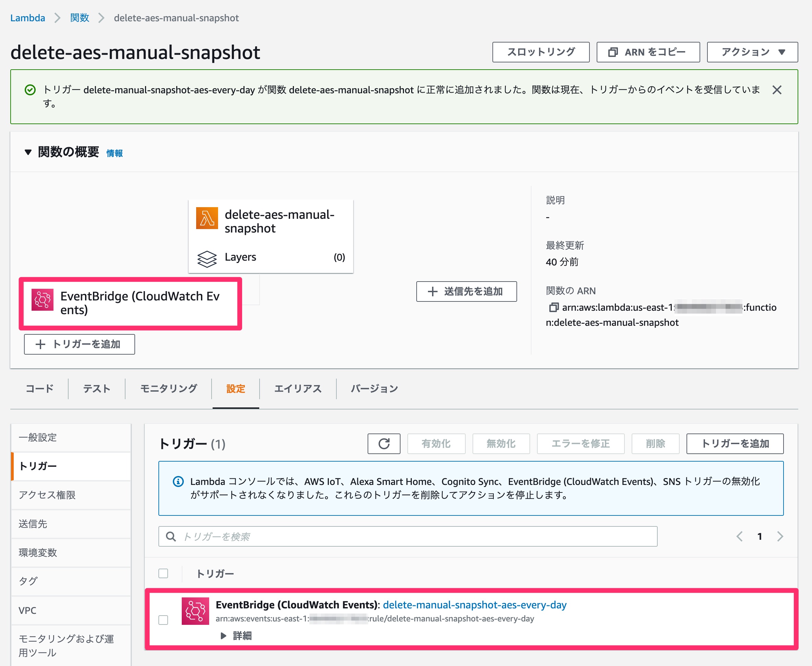The height and width of the screenshot is (666, 812).
Task: Open モニタリングおよび運用ツール in side menu
Action: (71, 645)
